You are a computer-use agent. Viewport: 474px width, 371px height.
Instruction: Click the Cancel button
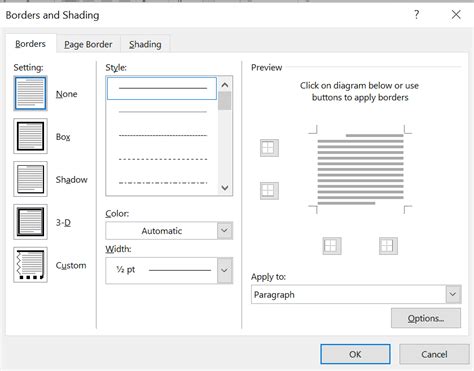click(434, 354)
